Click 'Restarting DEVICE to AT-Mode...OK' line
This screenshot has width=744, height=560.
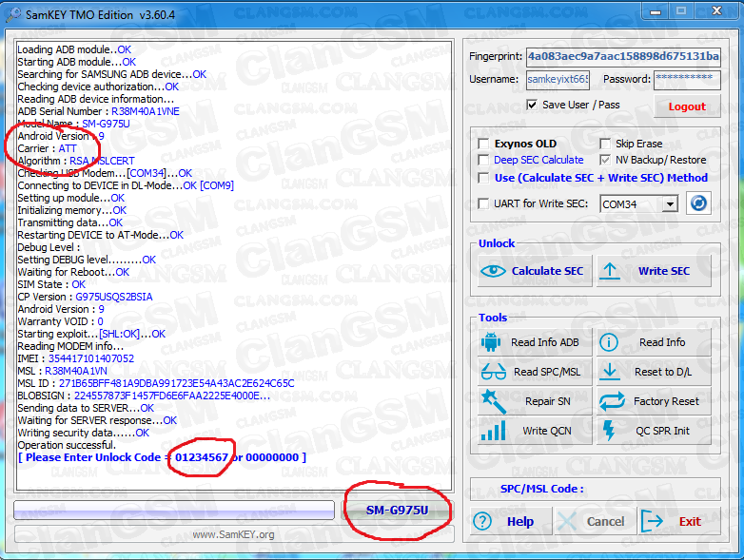coord(100,235)
